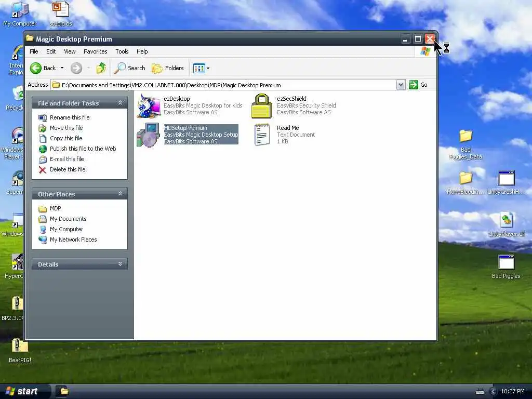This screenshot has height=399, width=532.
Task: Click the E-mail envelope icon
Action: [x=43, y=159]
